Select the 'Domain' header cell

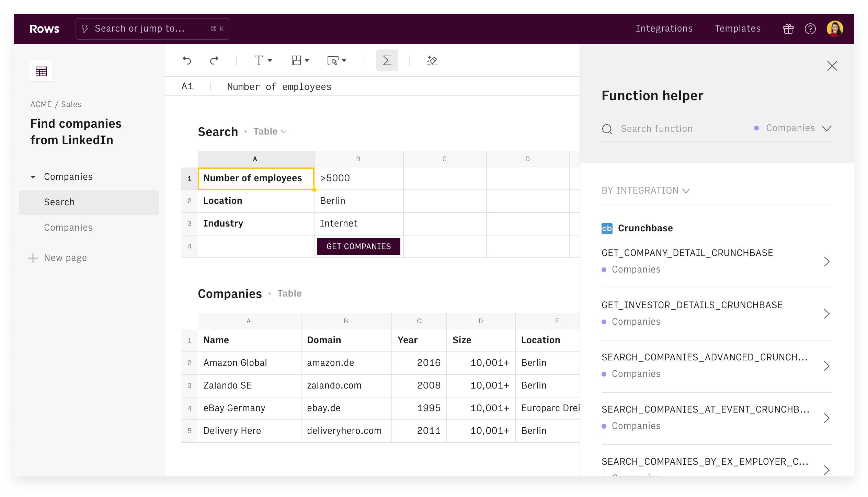pos(346,340)
